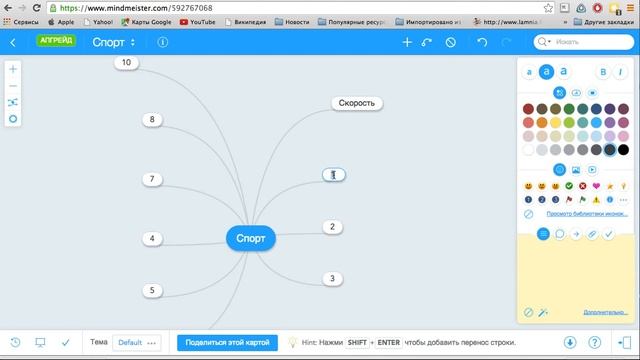Center the map with the layout icon
Viewport: 640px width, 360px height.
(13, 102)
